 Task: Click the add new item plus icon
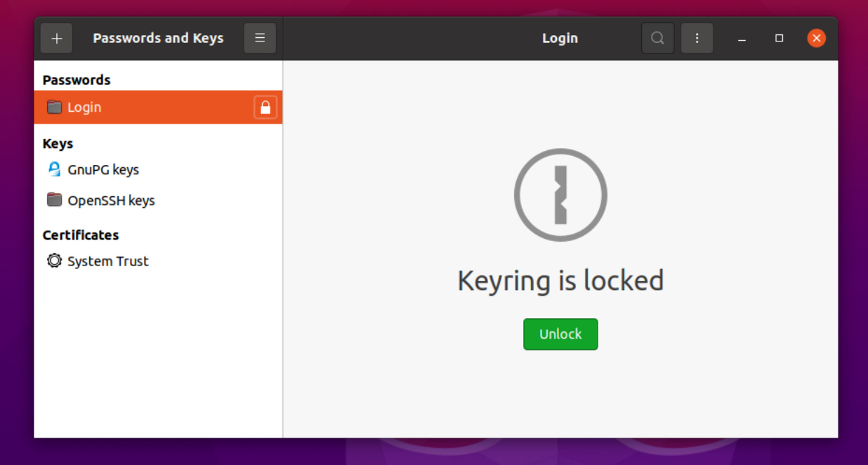tap(56, 38)
